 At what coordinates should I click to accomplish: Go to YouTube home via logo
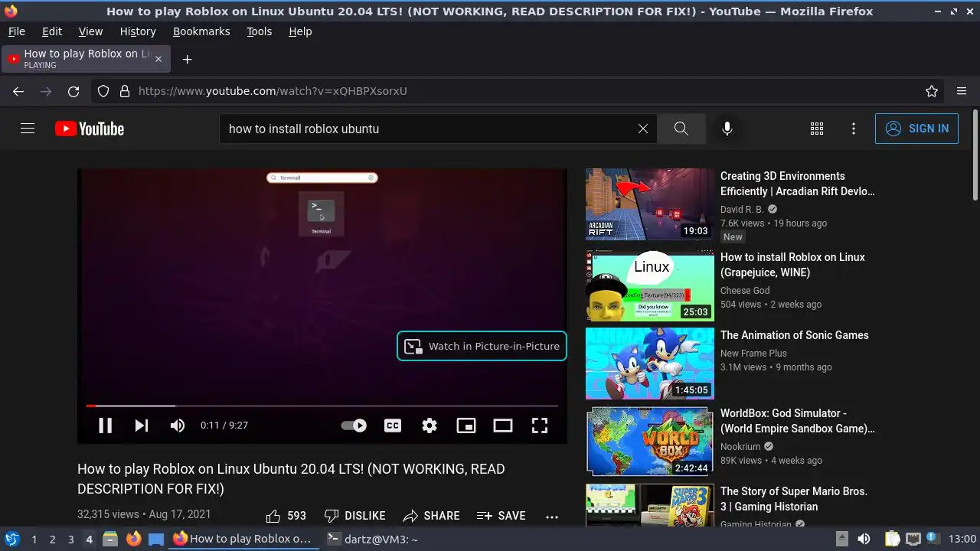tap(90, 129)
